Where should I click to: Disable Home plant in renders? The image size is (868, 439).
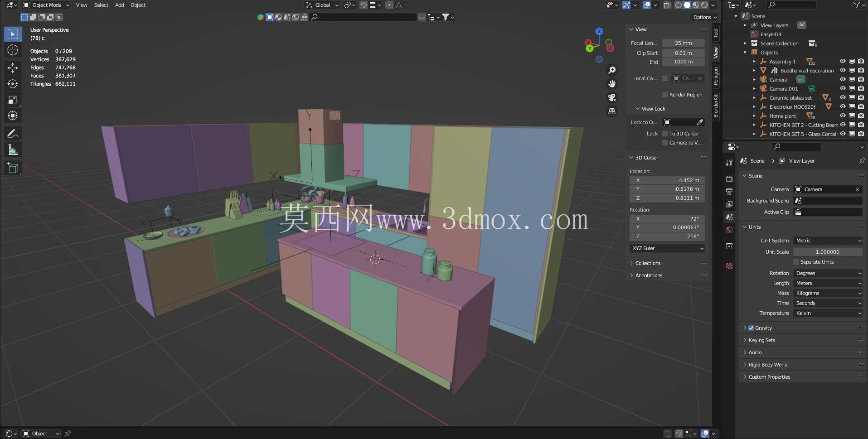(861, 116)
